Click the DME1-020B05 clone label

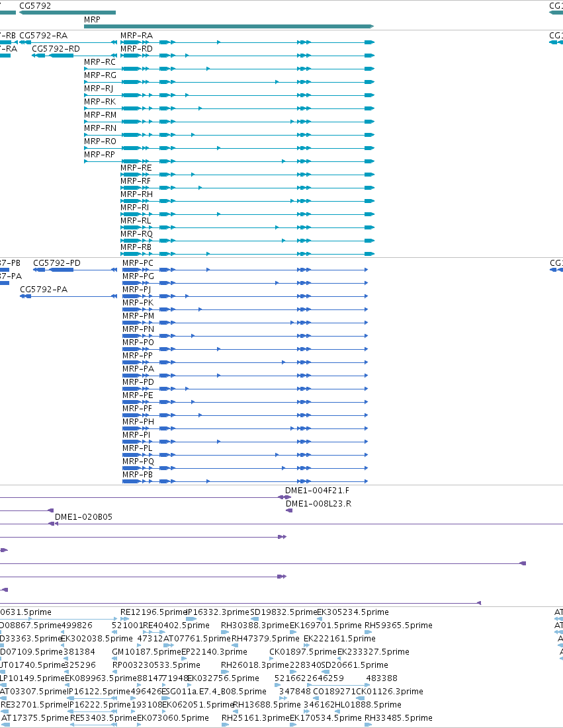pyautogui.click(x=83, y=517)
